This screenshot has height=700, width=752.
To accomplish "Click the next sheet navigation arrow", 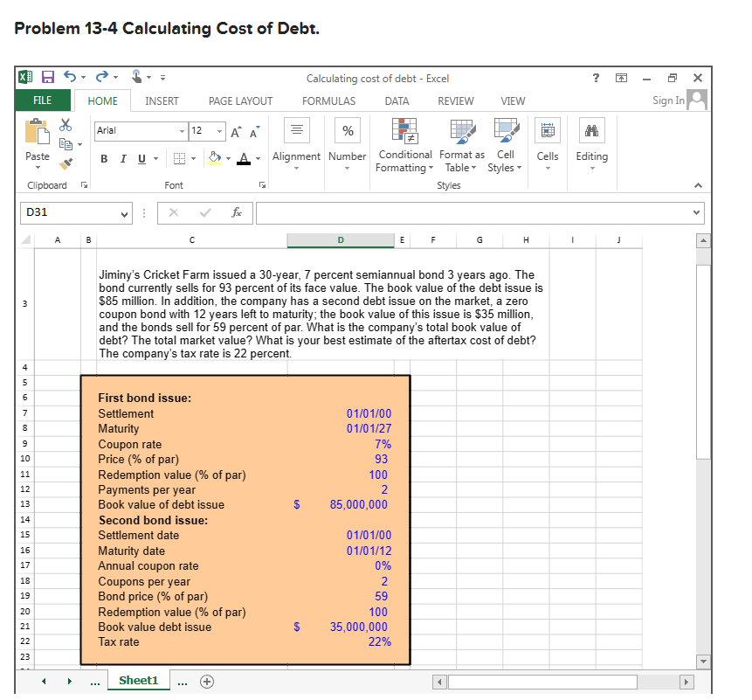I will pos(70,682).
